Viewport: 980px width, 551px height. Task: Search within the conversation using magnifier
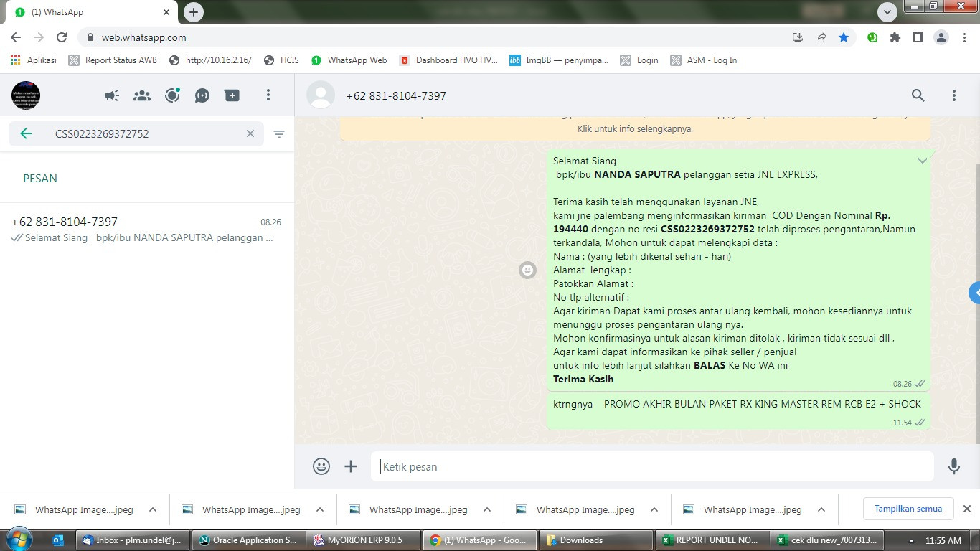tap(918, 95)
